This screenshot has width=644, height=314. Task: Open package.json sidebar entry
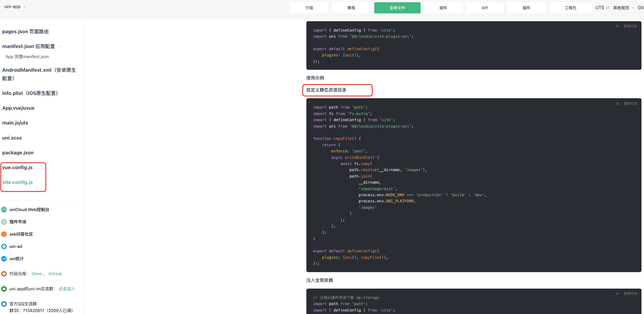pos(18,153)
